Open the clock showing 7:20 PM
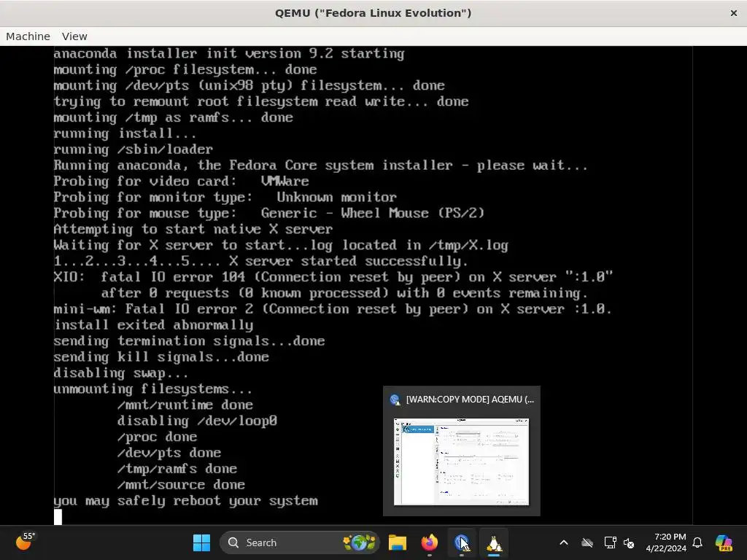Image resolution: width=747 pixels, height=560 pixels. [666, 542]
